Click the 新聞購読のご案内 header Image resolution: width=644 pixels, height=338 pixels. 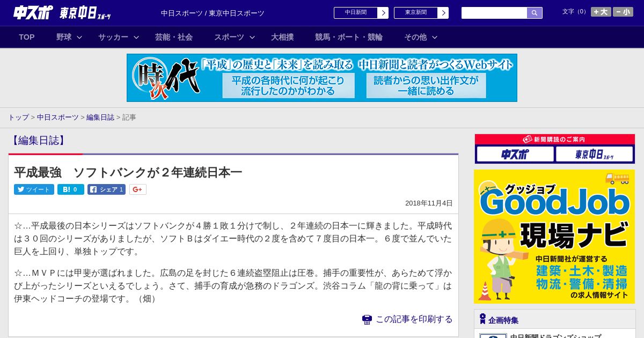(554, 139)
